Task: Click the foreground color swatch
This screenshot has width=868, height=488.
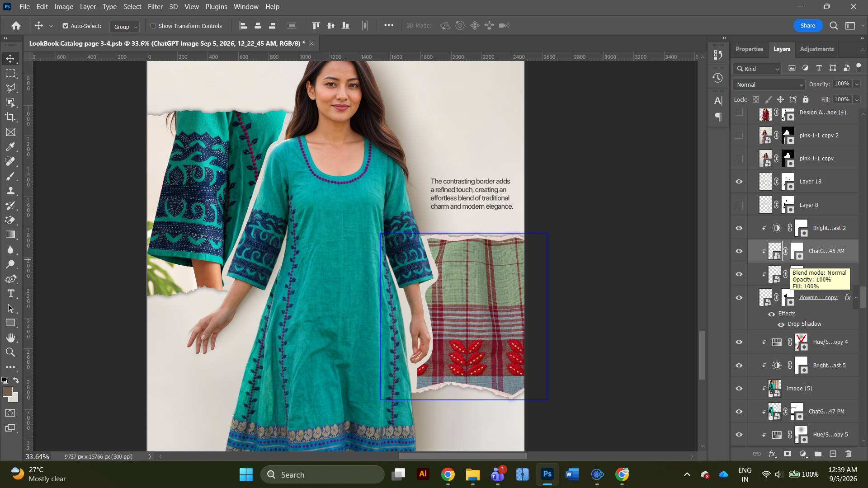Action: pos(8,392)
